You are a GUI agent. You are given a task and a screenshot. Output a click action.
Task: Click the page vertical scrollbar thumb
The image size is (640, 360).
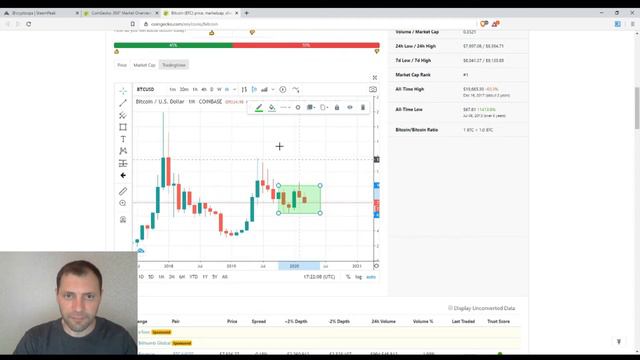[x=637, y=108]
